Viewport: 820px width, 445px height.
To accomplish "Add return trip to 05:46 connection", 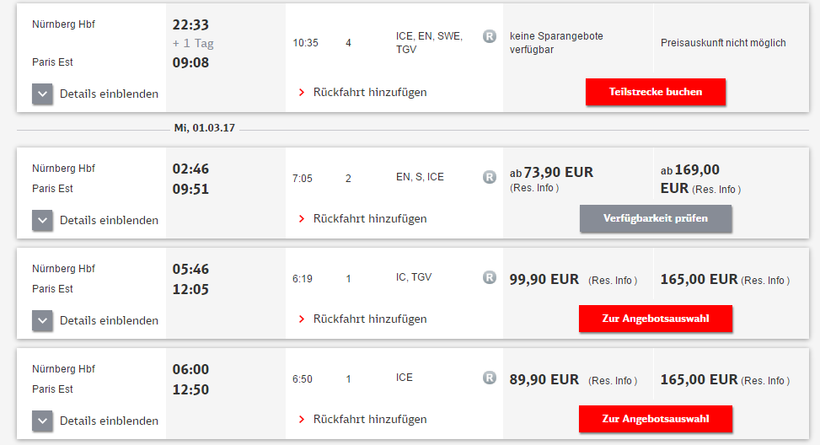I will pyautogui.click(x=369, y=320).
